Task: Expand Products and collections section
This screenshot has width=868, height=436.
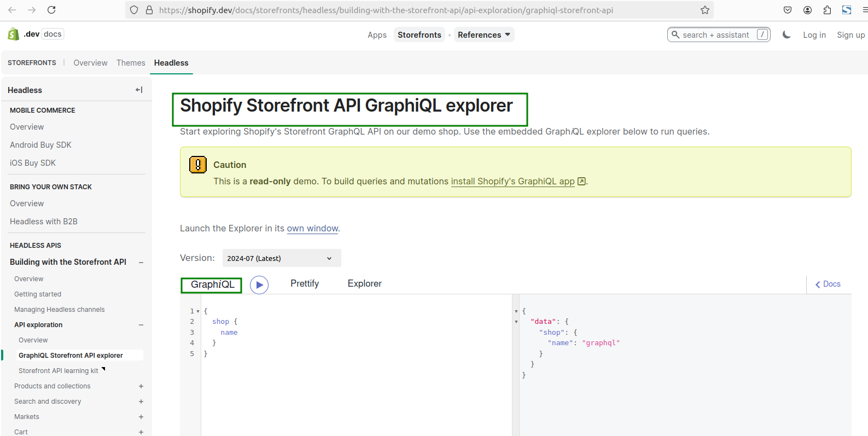Action: [141, 386]
